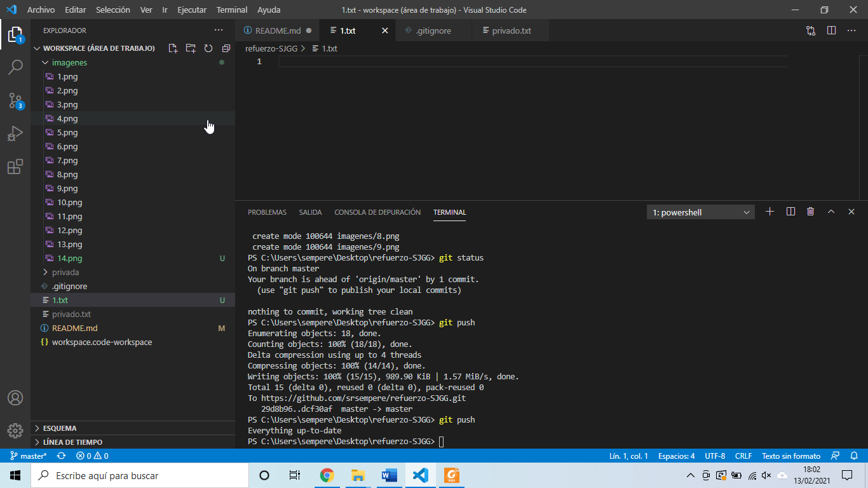Refresh the explorer file tree

tap(208, 48)
